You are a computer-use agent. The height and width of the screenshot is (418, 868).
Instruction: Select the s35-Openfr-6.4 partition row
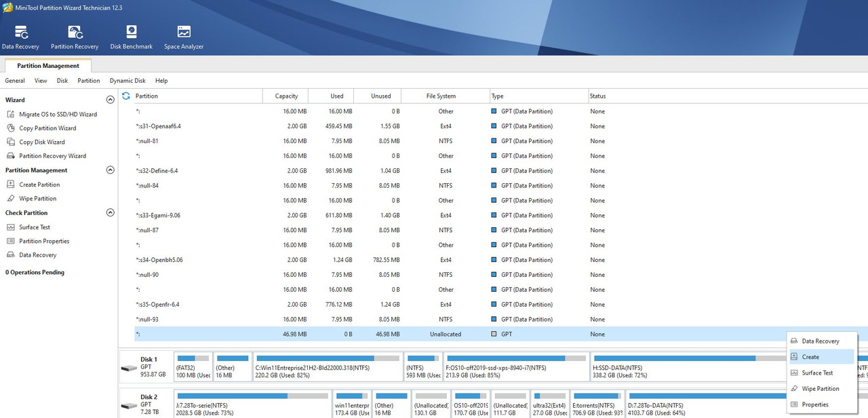pyautogui.click(x=500, y=305)
